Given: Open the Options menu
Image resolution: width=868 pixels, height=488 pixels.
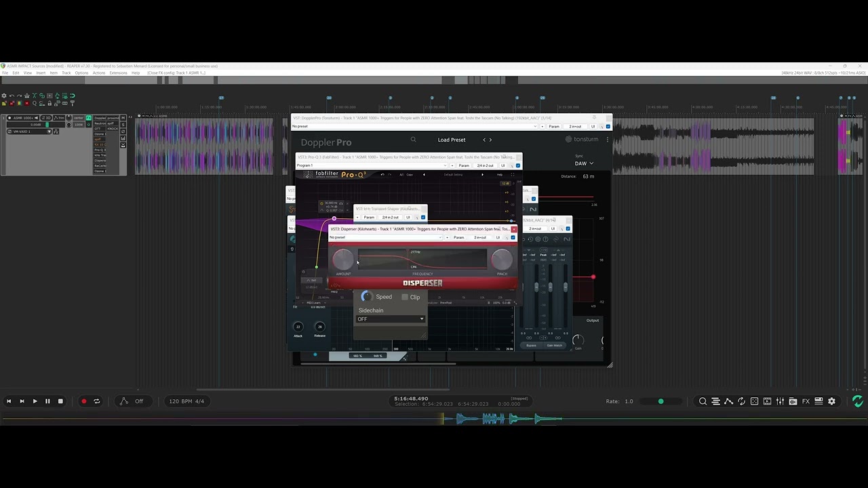Looking at the screenshot, I should tap(81, 73).
